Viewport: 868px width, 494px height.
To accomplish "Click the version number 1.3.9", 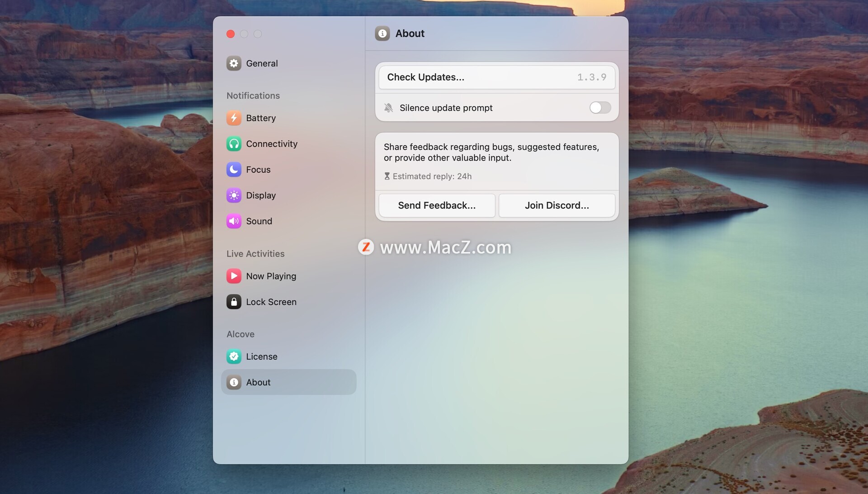I will click(591, 77).
